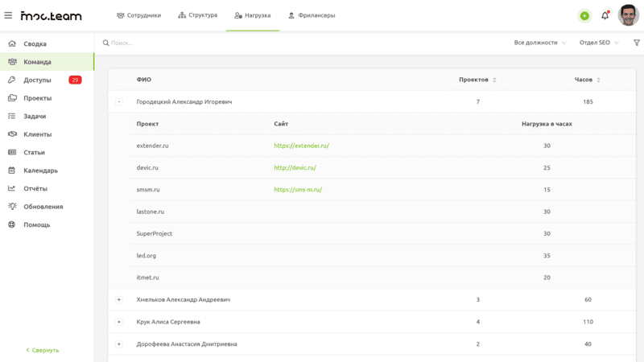Image resolution: width=644 pixels, height=362 pixels.
Task: Click the Сводка home icon
Action: pyautogui.click(x=12, y=43)
